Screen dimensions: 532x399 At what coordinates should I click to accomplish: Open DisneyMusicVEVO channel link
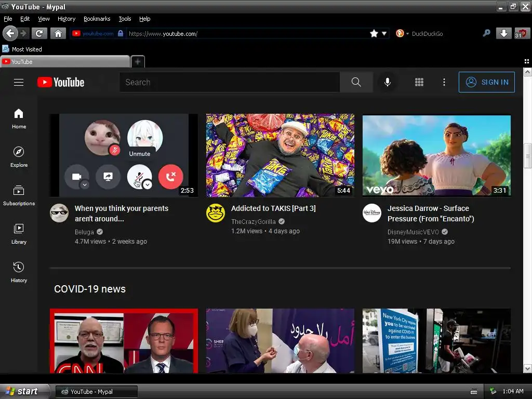413,232
